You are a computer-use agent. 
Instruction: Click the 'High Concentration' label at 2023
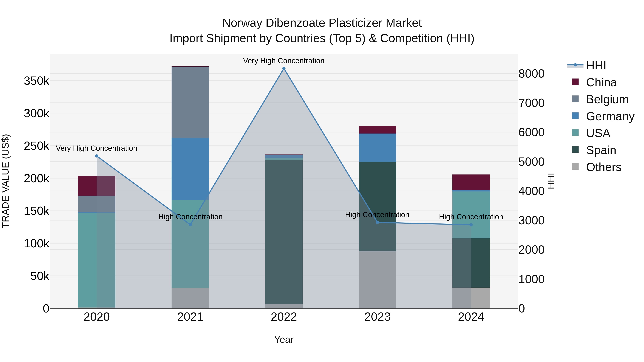[x=377, y=215]
